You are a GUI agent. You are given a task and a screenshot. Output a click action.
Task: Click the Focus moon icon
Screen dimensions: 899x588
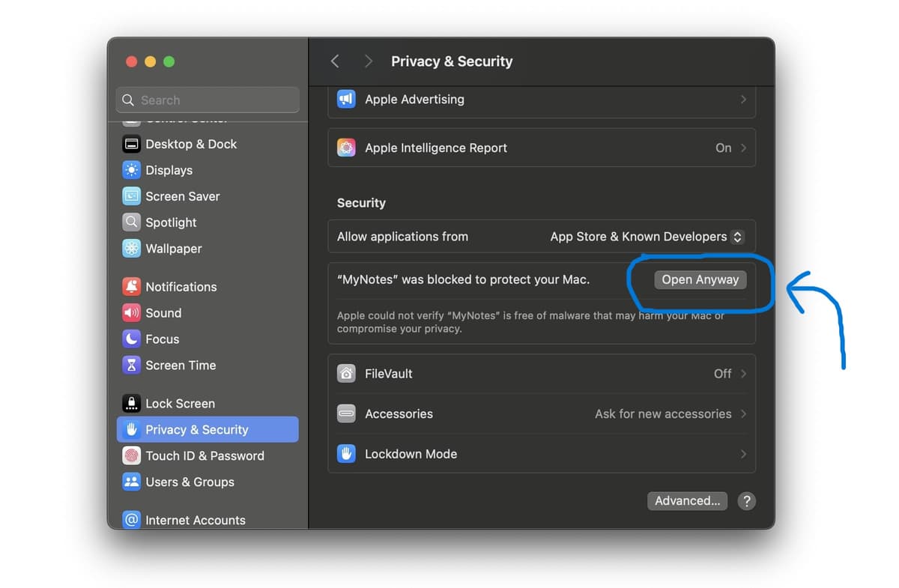pos(131,339)
